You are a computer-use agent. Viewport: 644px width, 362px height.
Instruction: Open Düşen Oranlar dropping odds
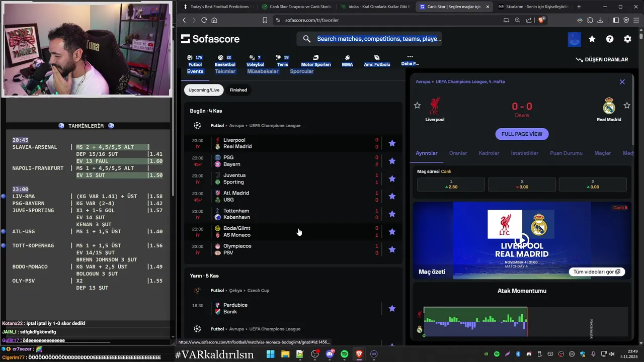pyautogui.click(x=602, y=59)
